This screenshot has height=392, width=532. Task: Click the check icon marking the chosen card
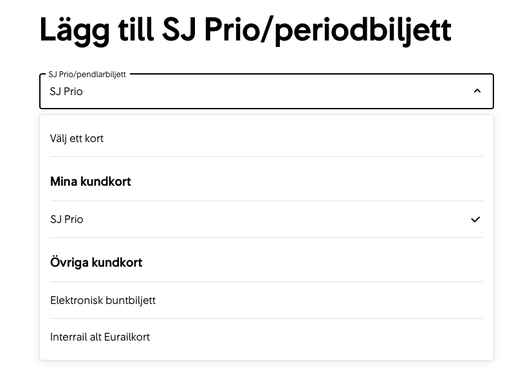[x=475, y=219]
